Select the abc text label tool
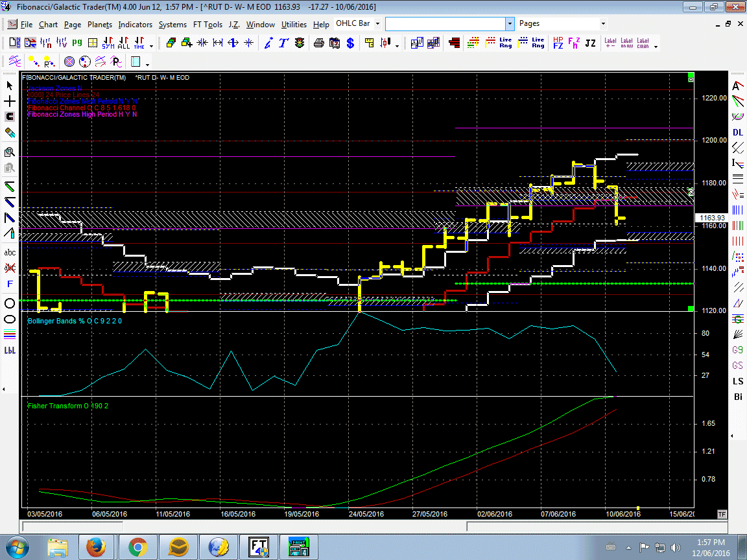This screenshot has height=560, width=747. (x=10, y=252)
